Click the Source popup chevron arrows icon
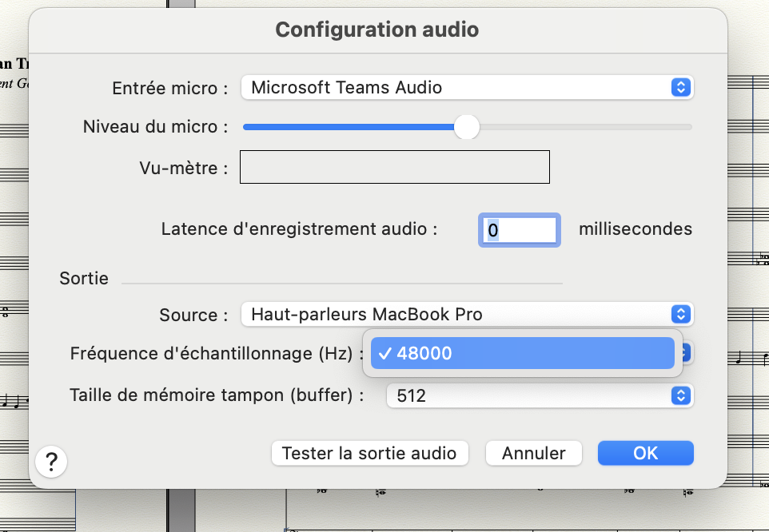 (x=679, y=314)
